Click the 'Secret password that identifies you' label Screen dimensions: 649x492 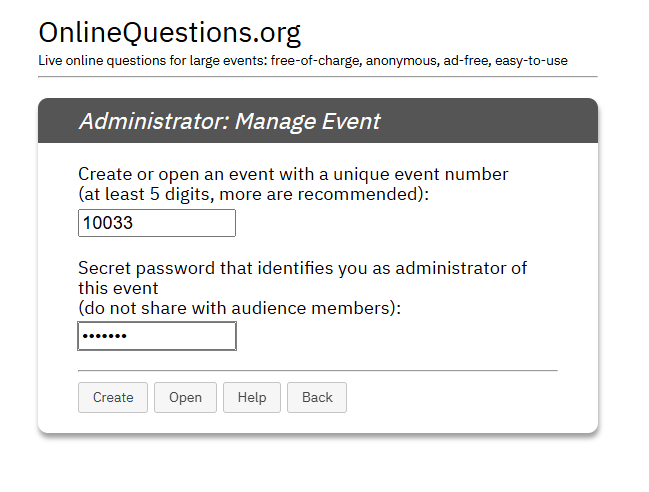302,268
